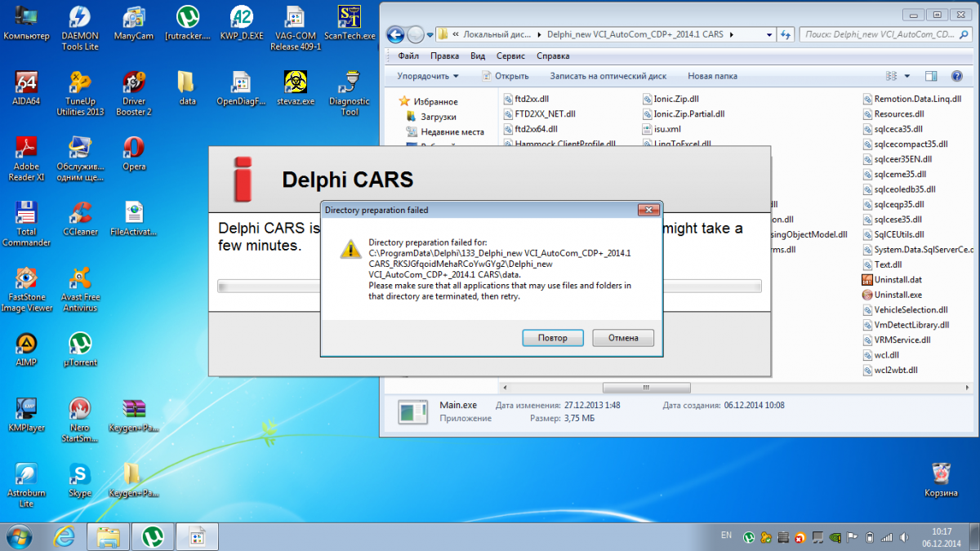This screenshot has width=980, height=551.
Task: Select the Opera browser desktop icon
Action: pos(134,153)
